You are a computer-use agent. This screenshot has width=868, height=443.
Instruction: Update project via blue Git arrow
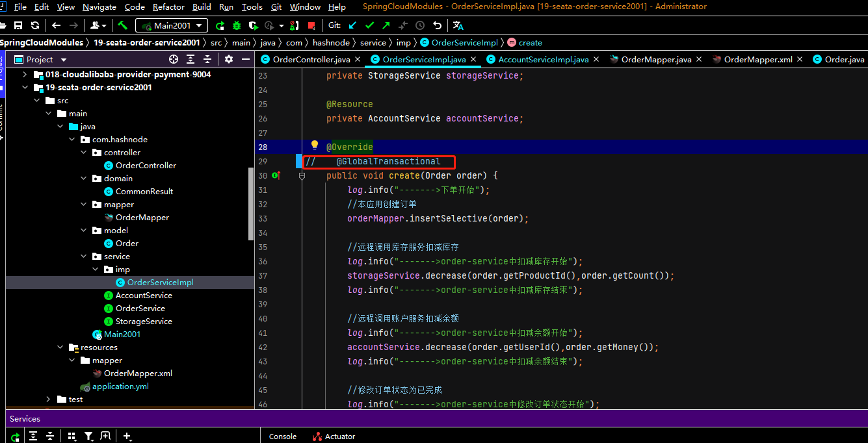353,25
